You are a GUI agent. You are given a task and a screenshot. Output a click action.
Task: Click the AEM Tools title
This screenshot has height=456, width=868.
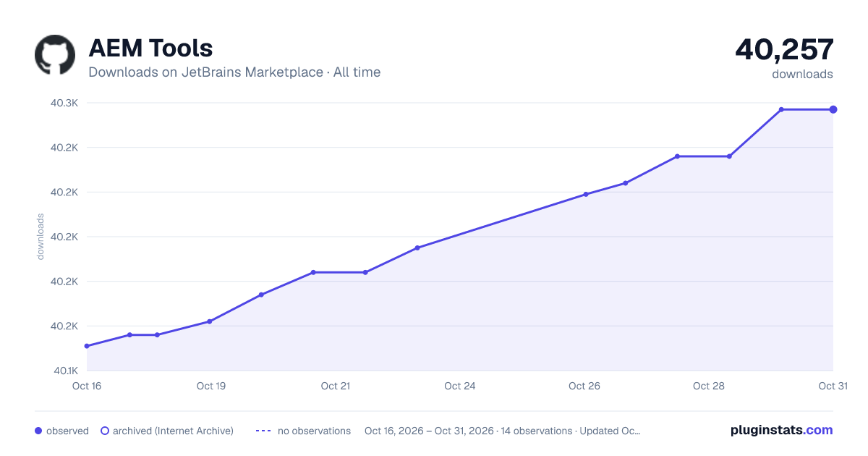pos(150,48)
